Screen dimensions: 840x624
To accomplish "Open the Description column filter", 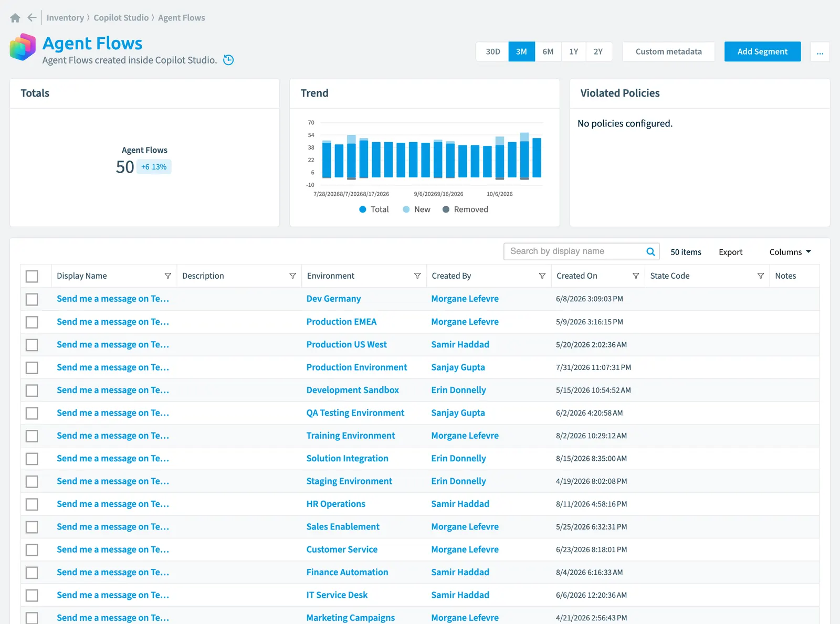I will point(292,276).
